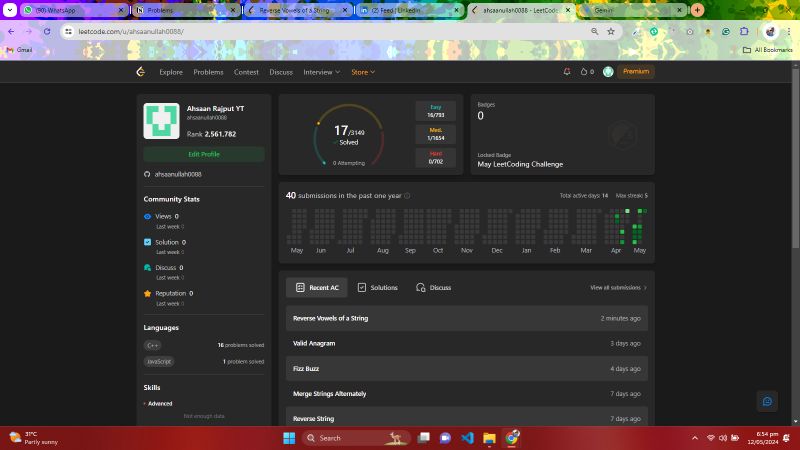Open the Discuss navbar item
The image size is (800, 450).
coord(281,72)
